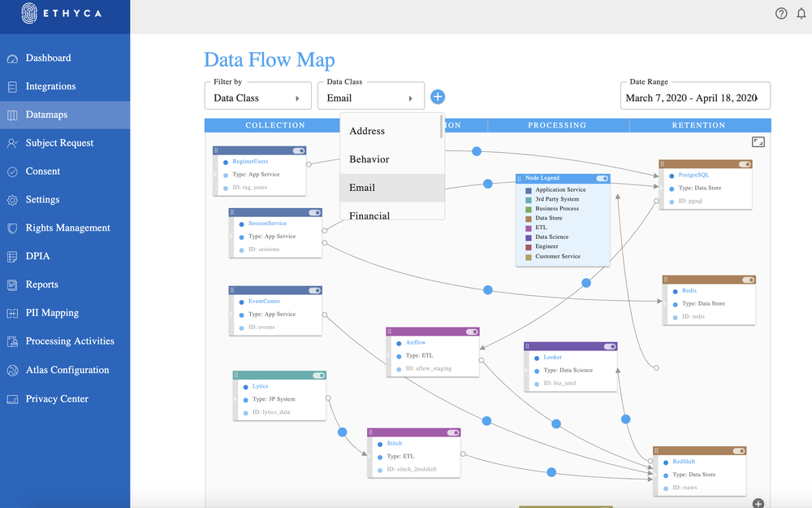
Task: Click the Rights Management shield icon
Action: click(x=12, y=228)
